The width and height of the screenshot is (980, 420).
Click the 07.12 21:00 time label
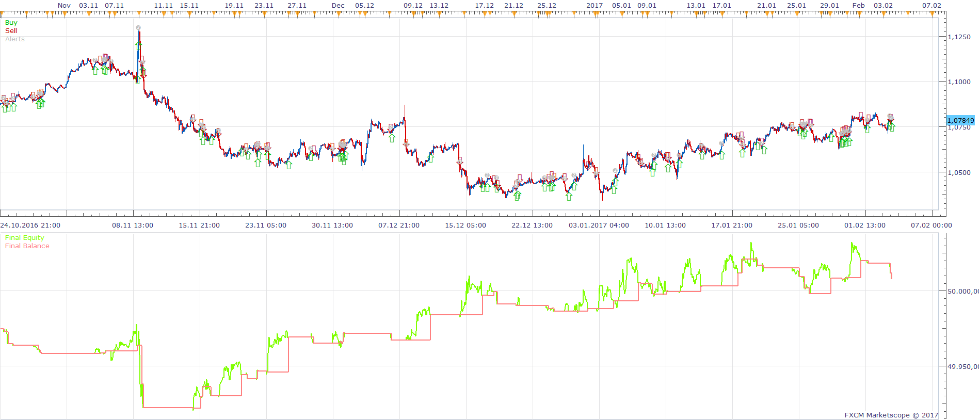pos(399,225)
